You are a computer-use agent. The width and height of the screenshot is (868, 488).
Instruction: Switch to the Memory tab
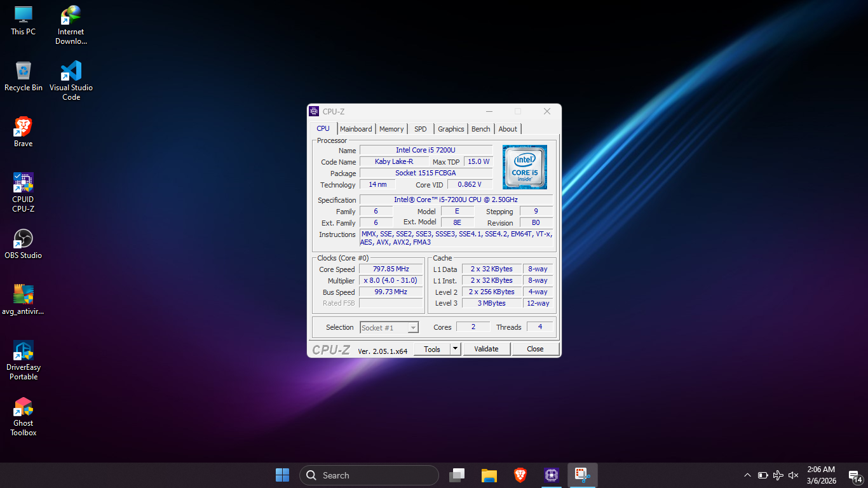click(391, 129)
